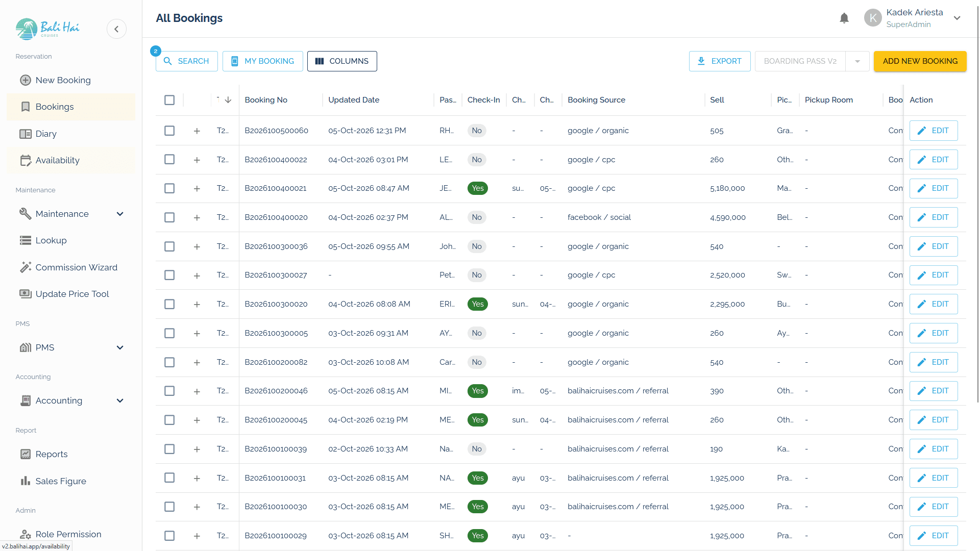Open Role Permission in Admin section

coord(71,534)
